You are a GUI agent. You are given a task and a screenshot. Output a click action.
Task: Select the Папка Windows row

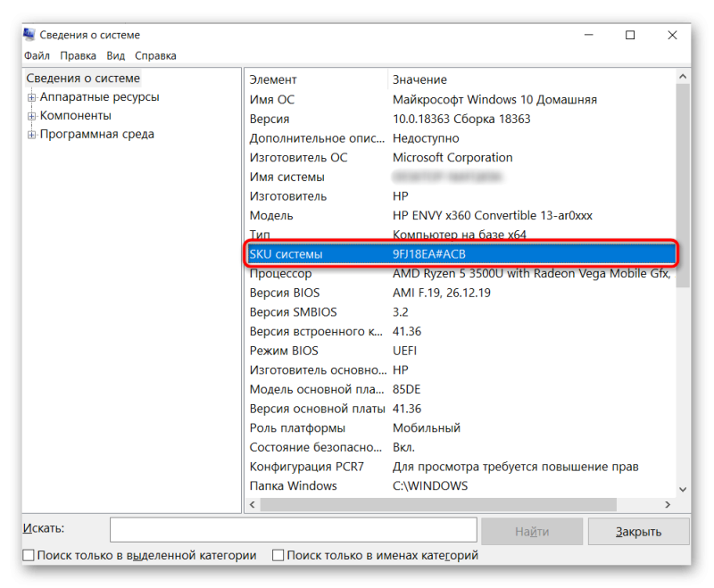(461, 486)
